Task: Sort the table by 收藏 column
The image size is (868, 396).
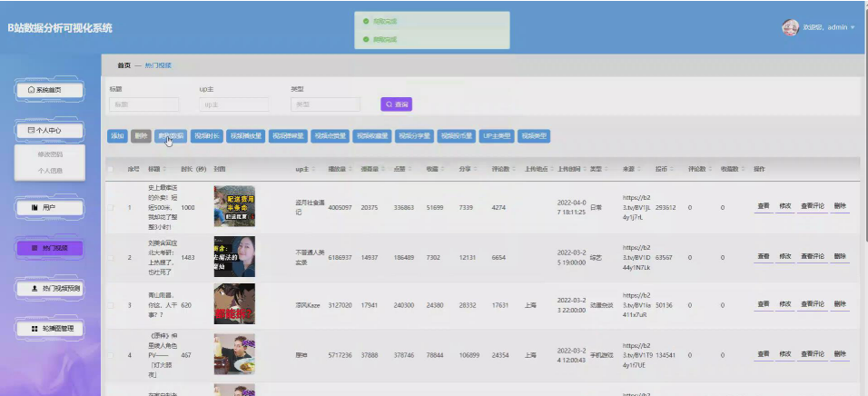Action: click(x=442, y=169)
